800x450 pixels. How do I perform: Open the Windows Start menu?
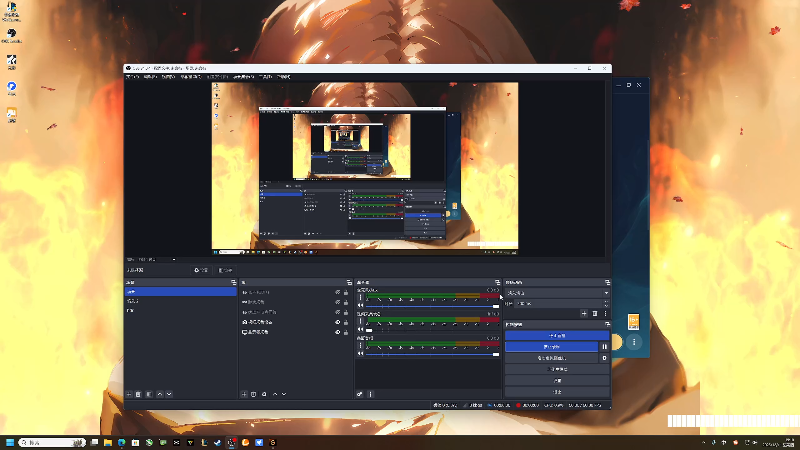point(10,442)
